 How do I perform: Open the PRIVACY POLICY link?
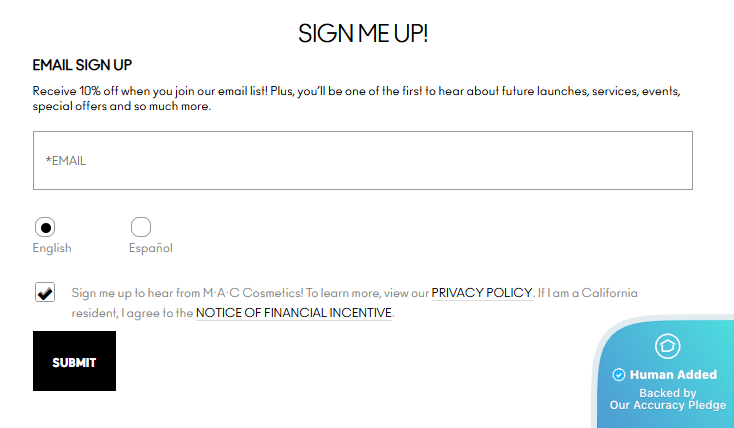pyautogui.click(x=482, y=293)
